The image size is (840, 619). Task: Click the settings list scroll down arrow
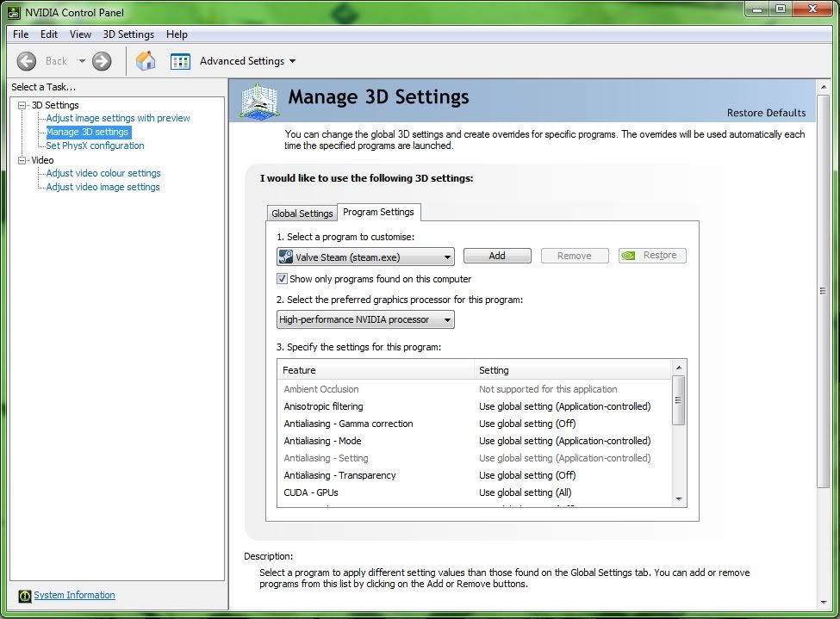click(x=679, y=499)
